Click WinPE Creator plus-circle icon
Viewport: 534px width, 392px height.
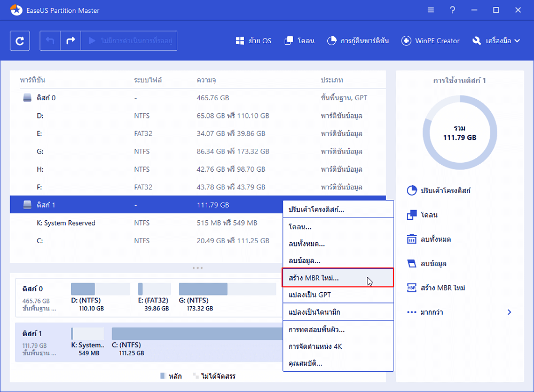406,41
